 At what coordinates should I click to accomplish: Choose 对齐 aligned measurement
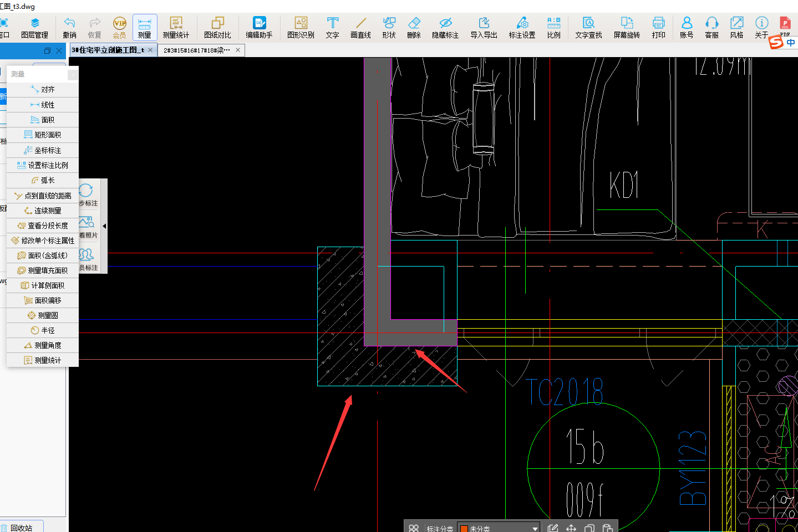tap(43, 89)
